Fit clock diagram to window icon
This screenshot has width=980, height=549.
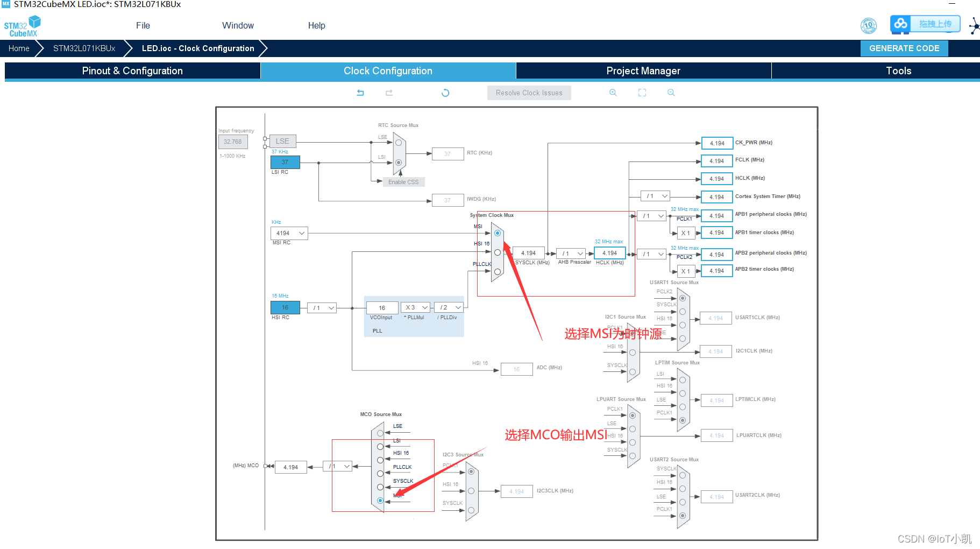(x=642, y=93)
